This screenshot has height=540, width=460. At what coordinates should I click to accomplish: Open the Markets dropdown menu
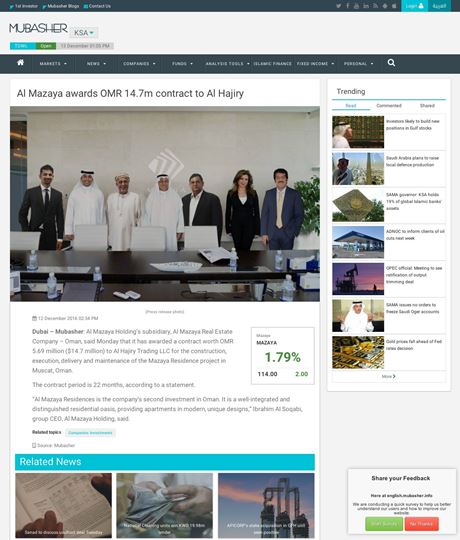[53, 64]
